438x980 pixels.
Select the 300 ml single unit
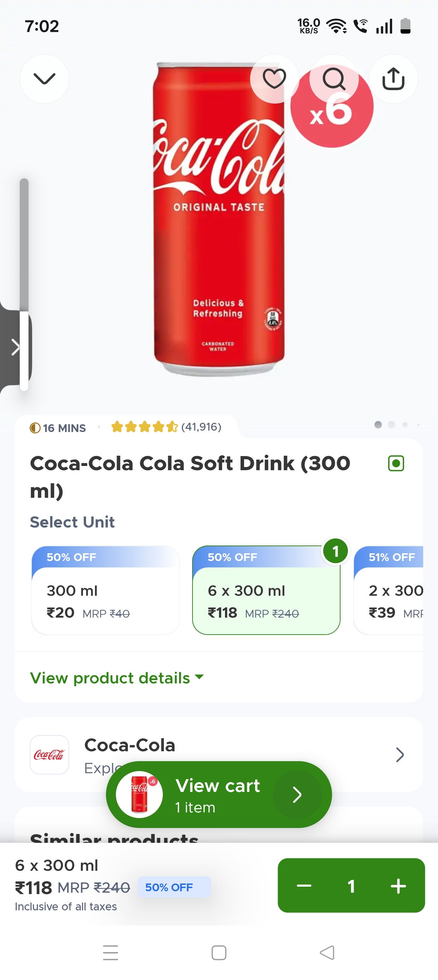pos(105,590)
